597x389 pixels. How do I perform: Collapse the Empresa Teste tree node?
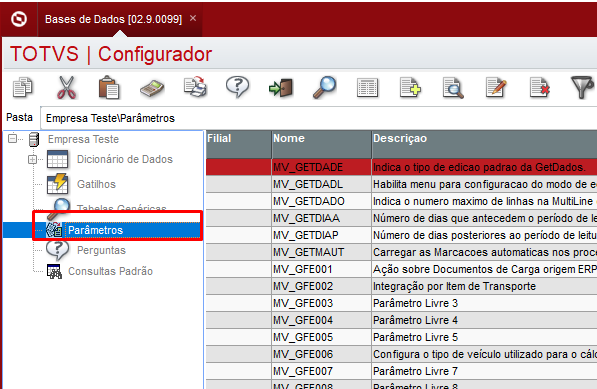12,139
